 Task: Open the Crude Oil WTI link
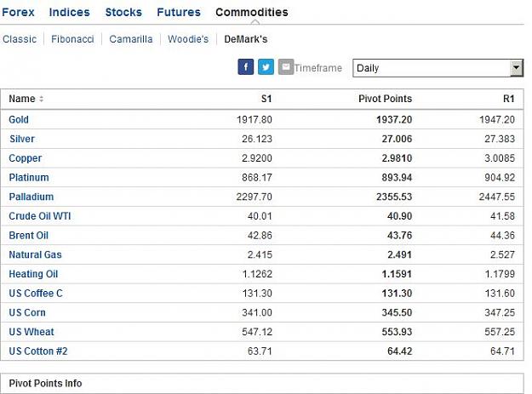pyautogui.click(x=40, y=216)
